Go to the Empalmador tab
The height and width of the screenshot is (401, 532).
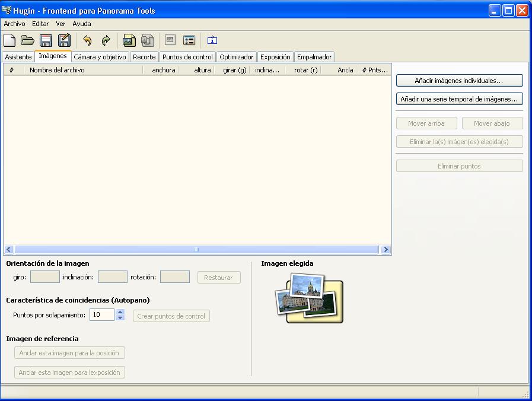[314, 57]
